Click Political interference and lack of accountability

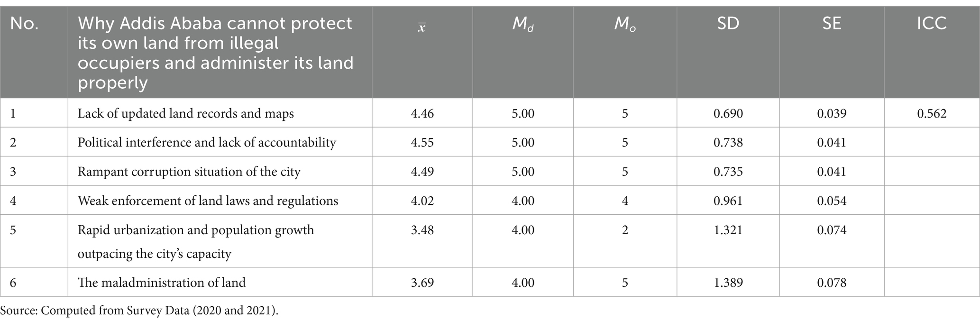click(207, 142)
